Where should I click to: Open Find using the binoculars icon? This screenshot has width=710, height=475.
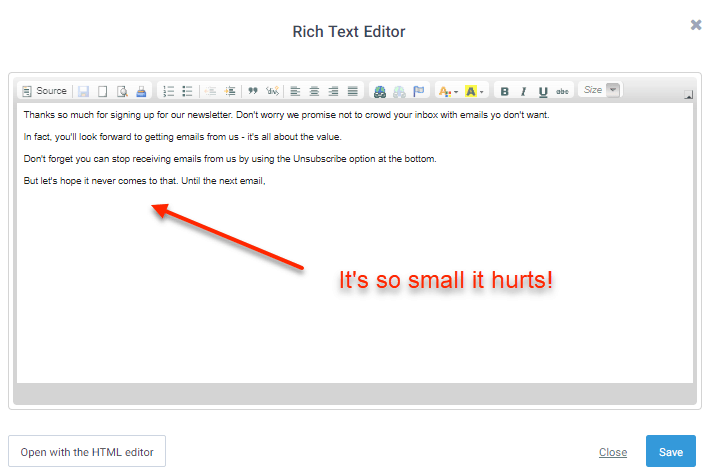tap(380, 91)
